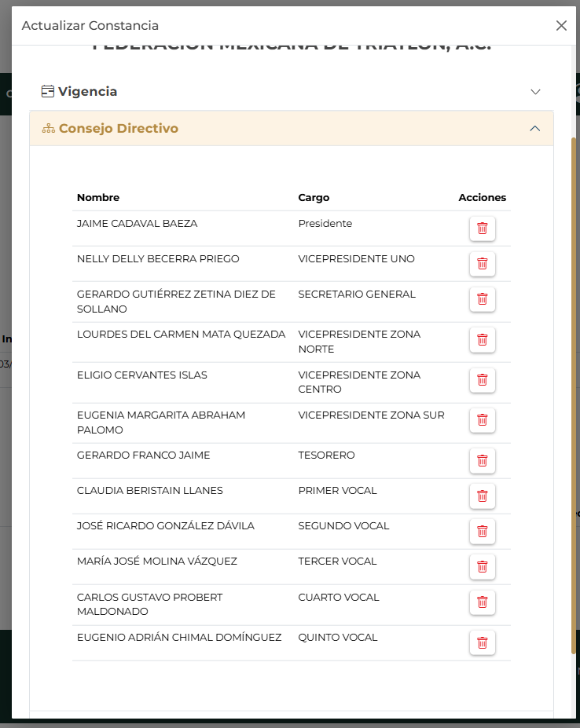
Task: Click the Vigencia section header
Action: [x=292, y=91]
